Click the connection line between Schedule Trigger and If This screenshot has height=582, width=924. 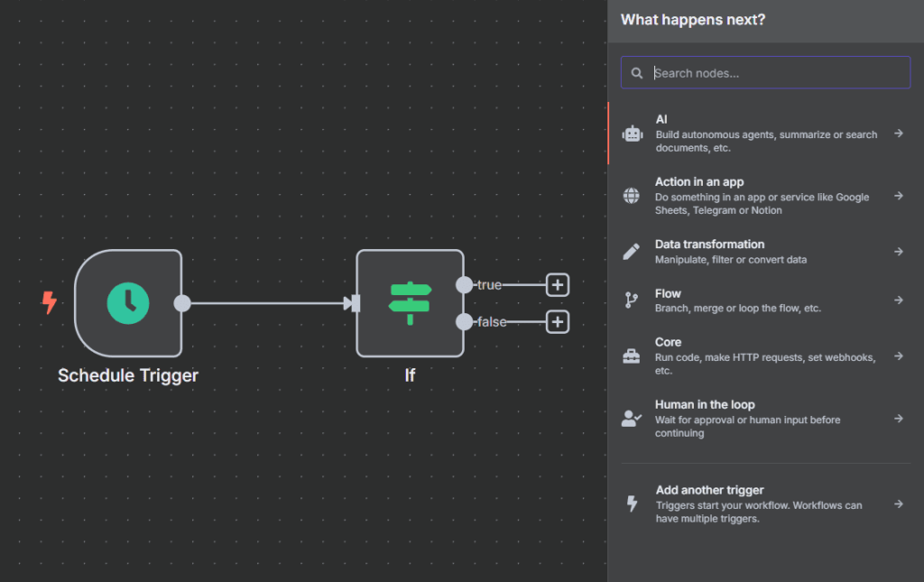pos(267,303)
